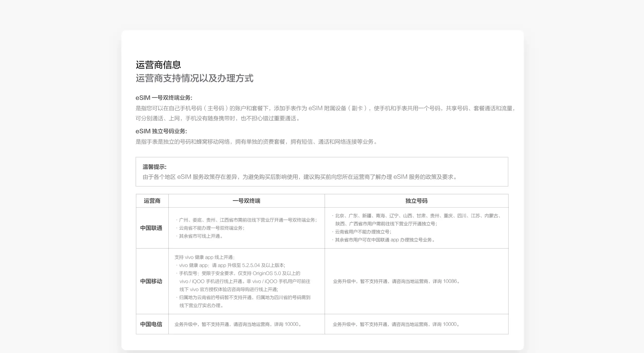Viewport: 644px width, 353px height.
Task: Select the 云南省不能办理一号双终端业务 bullet line
Action: (x=213, y=228)
